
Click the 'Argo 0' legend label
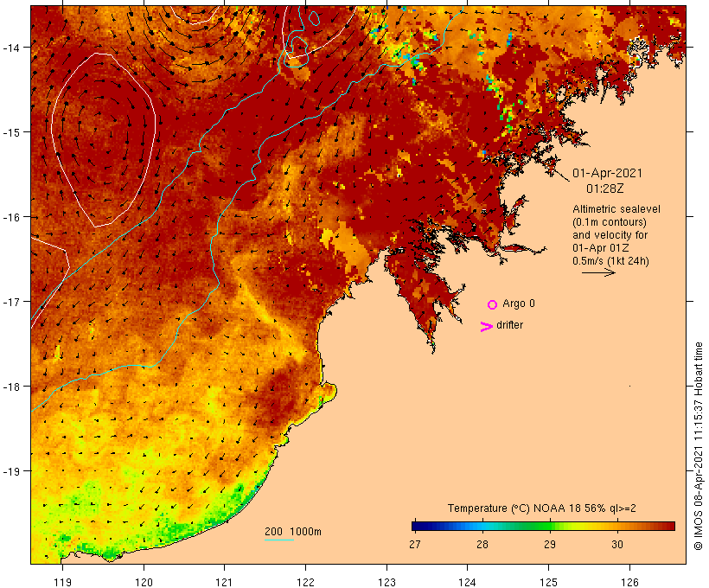519,304
